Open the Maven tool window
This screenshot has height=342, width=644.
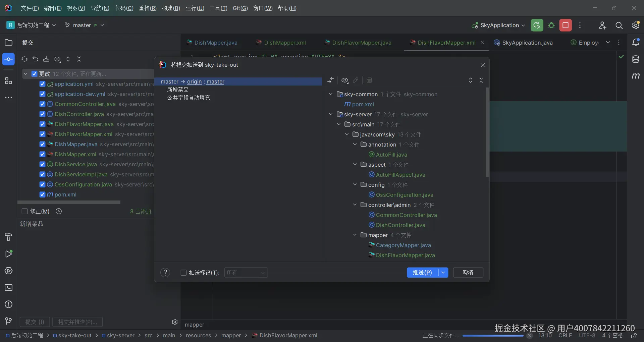click(x=636, y=76)
